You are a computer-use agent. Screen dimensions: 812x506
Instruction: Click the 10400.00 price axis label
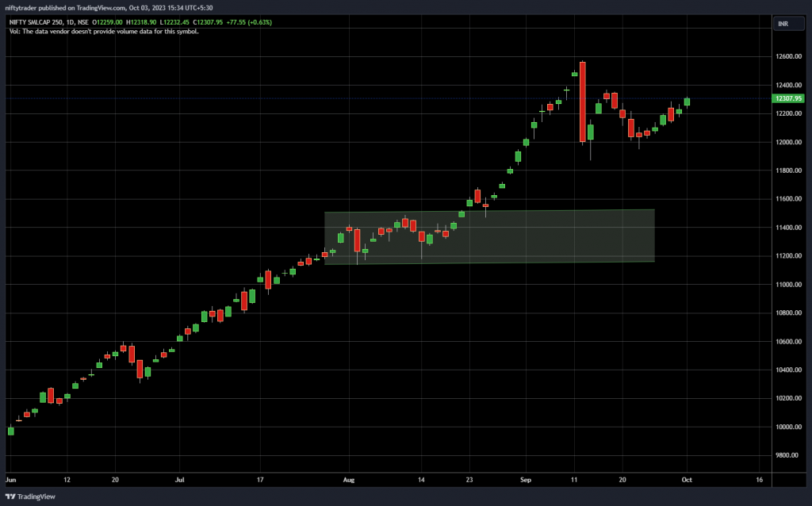click(788, 370)
